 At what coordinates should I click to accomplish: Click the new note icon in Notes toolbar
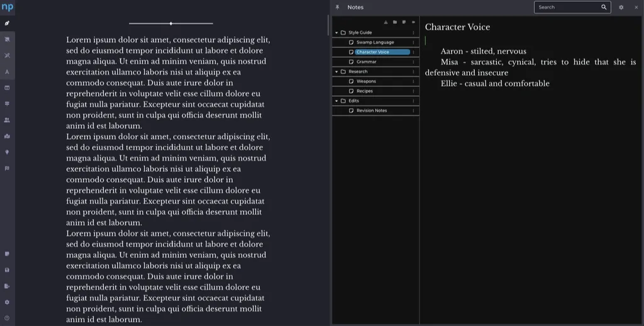(404, 22)
